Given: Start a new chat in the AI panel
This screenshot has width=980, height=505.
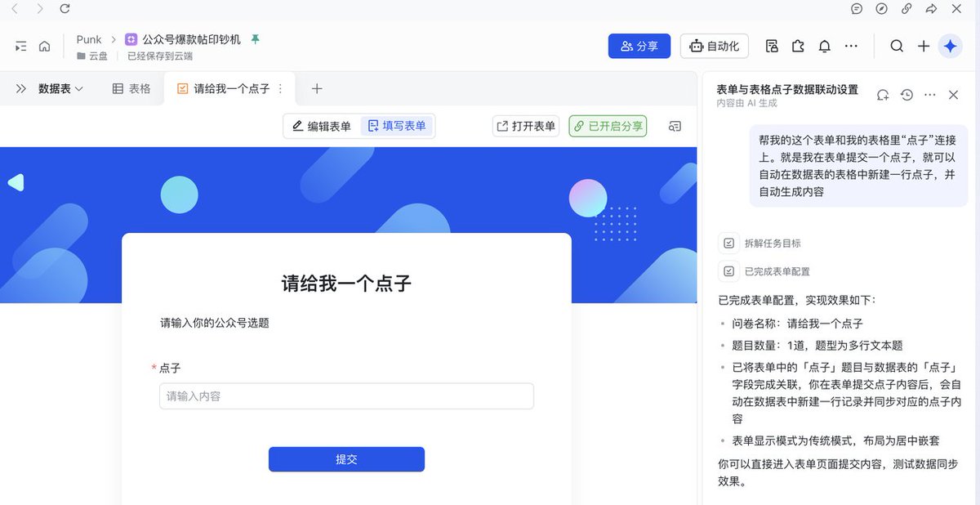Looking at the screenshot, I should pyautogui.click(x=883, y=95).
